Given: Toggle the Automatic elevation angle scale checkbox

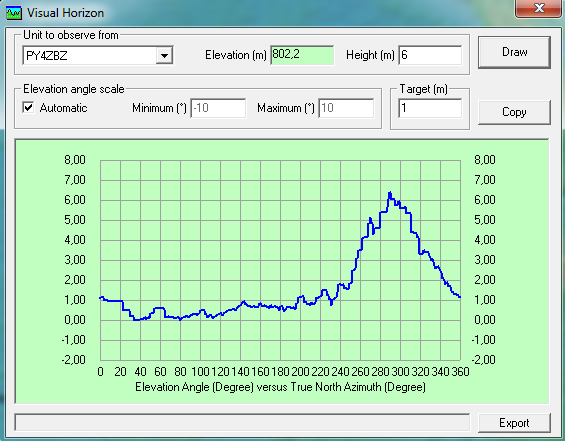Looking at the screenshot, I should [28, 107].
